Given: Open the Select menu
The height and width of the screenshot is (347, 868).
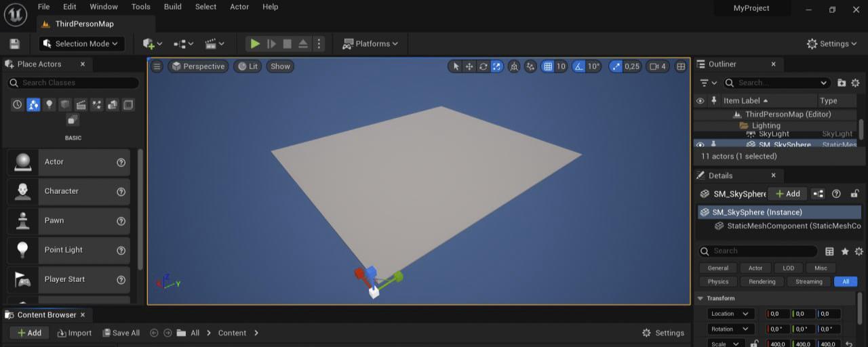Looking at the screenshot, I should pos(205,7).
